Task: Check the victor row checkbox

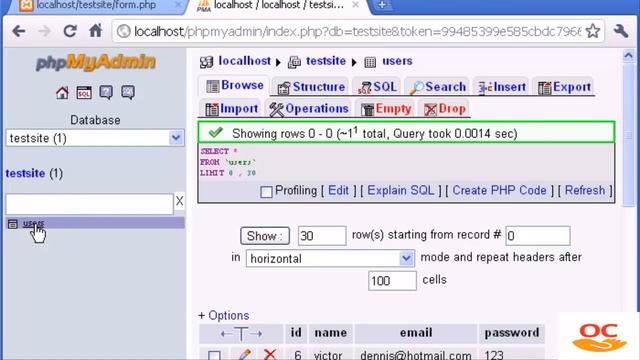Action: (x=214, y=356)
